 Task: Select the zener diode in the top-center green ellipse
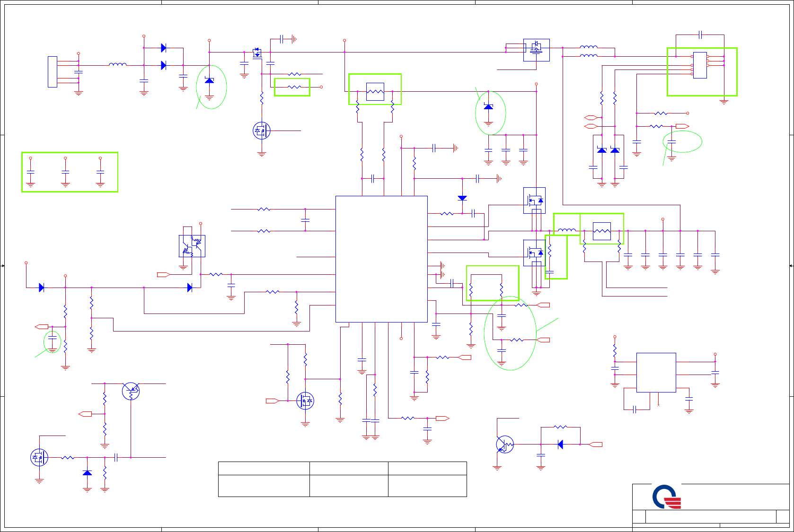(x=488, y=107)
